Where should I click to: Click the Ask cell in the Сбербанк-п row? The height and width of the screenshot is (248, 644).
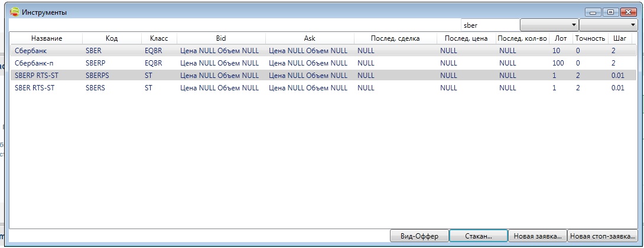[x=308, y=63]
